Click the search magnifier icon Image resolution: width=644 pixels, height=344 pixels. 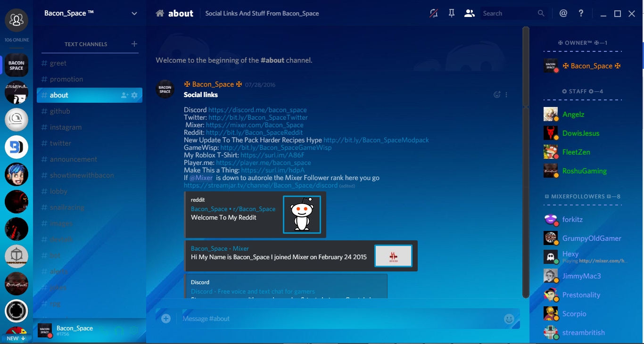point(541,13)
